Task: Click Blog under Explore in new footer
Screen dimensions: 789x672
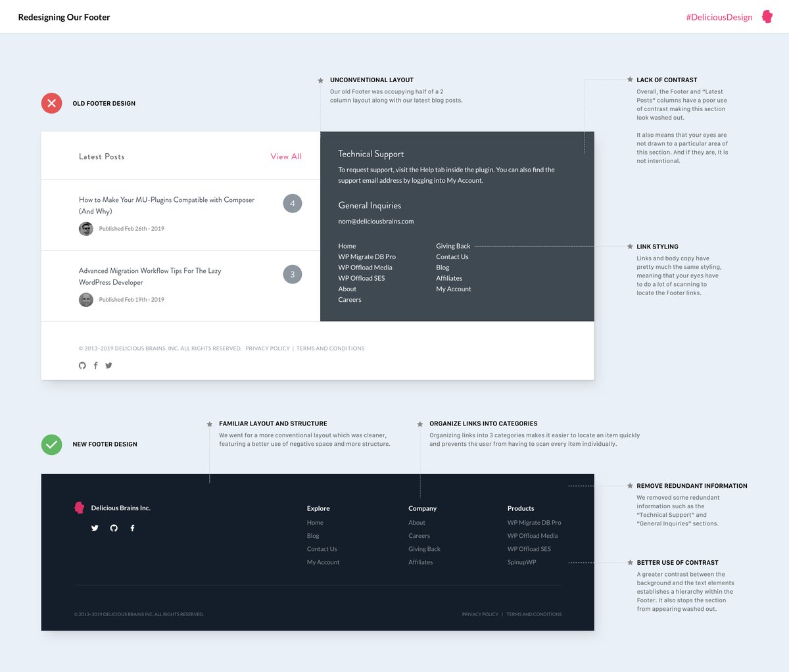Action: (313, 536)
